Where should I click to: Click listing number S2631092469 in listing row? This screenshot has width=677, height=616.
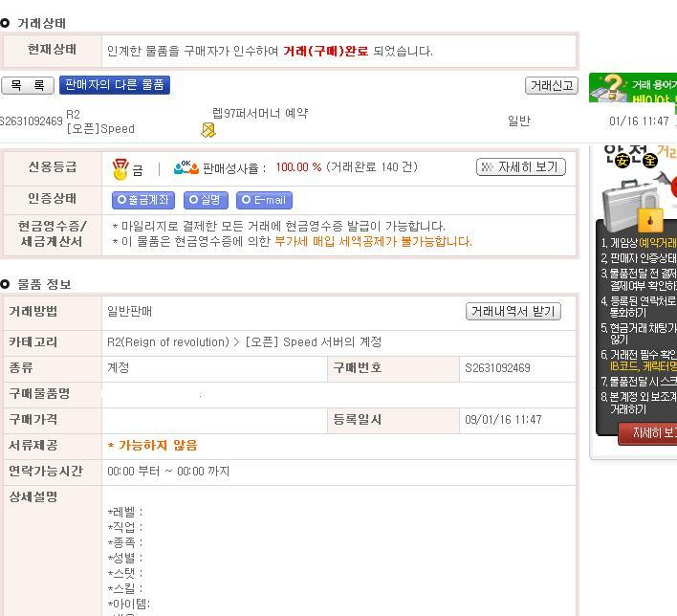[32, 121]
